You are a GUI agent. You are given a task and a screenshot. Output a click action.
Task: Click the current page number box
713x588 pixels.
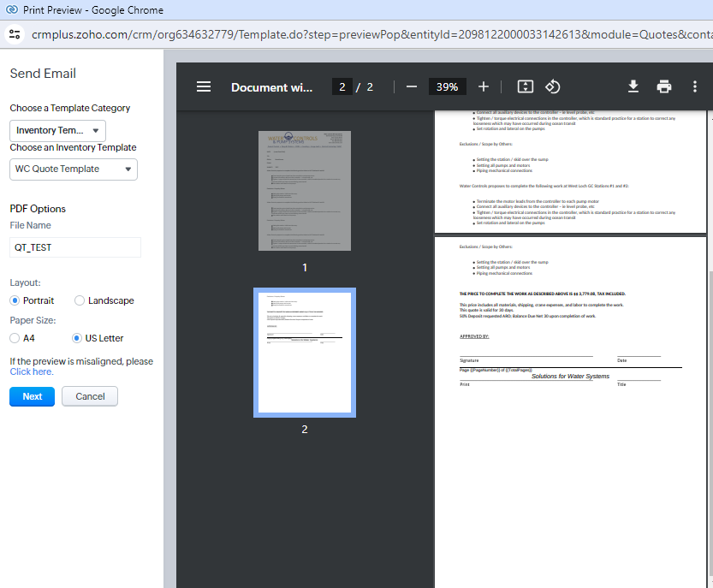click(342, 86)
